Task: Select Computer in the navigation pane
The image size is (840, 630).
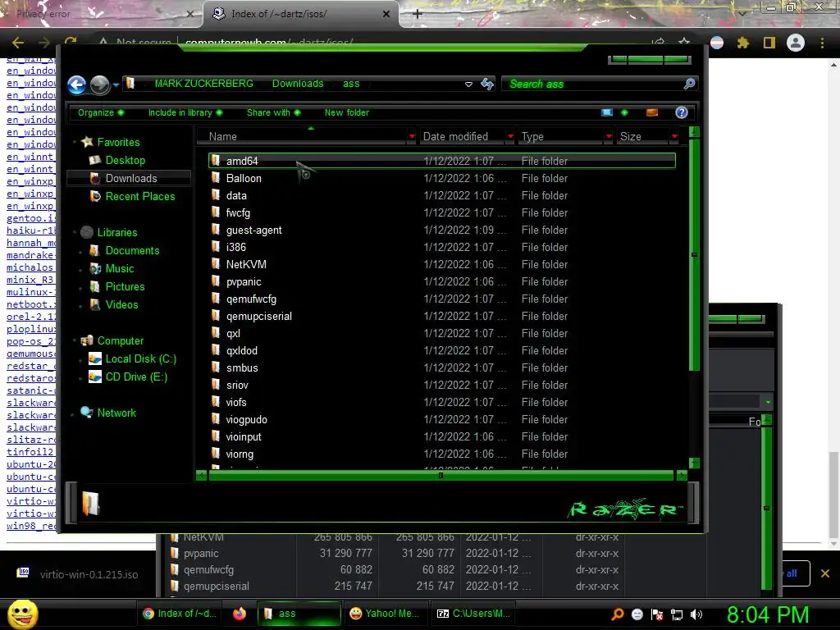Action: (120, 340)
